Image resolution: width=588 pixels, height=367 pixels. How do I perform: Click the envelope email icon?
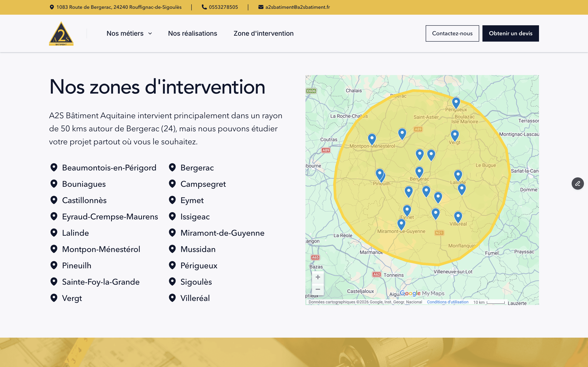click(x=261, y=7)
